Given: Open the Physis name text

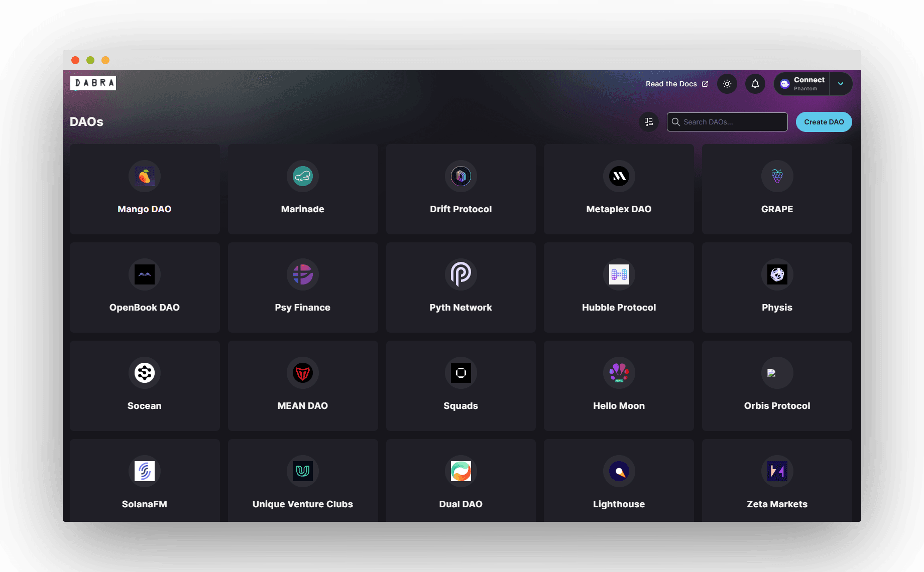Looking at the screenshot, I should pyautogui.click(x=777, y=308).
